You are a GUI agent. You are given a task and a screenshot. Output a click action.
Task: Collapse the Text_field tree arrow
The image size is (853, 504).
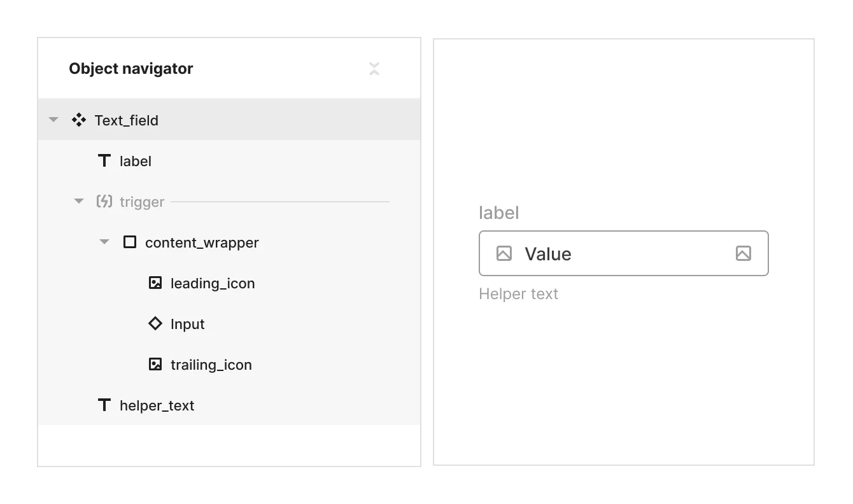pyautogui.click(x=53, y=120)
